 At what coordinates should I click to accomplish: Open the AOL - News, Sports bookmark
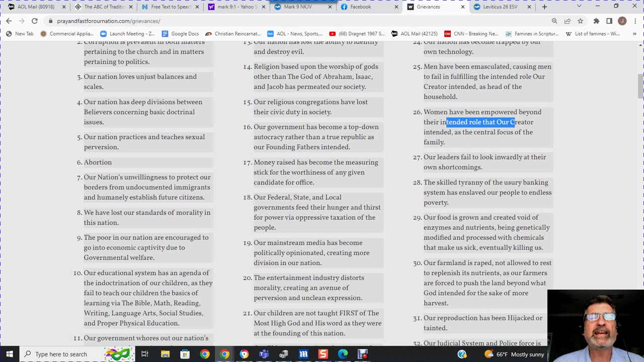pos(295,34)
